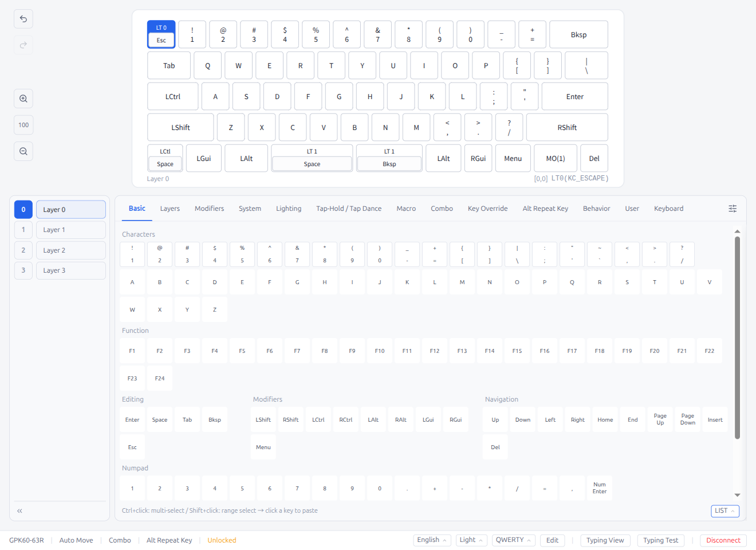
Task: Click the redo arrow icon
Action: (x=23, y=45)
